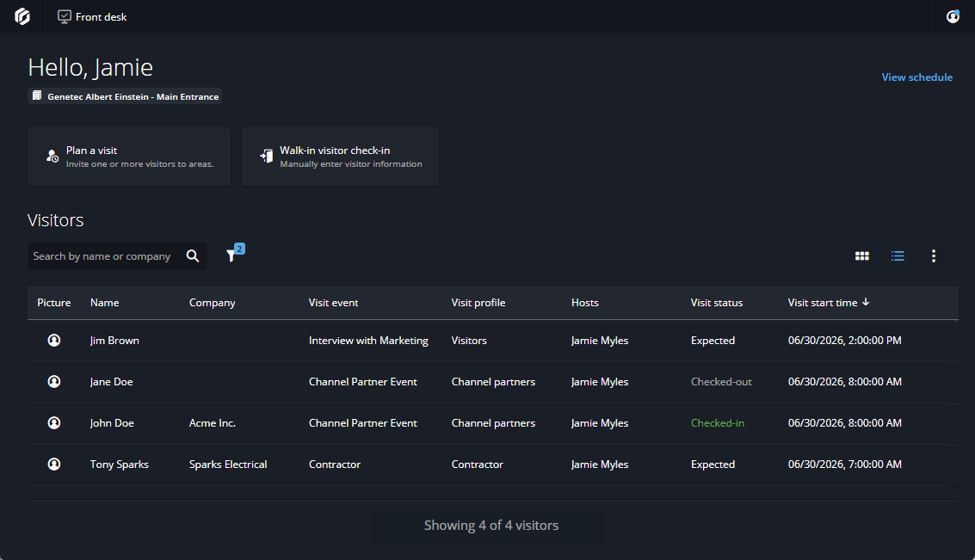Click Showing 4 of 4 visitors footer
Viewport: 975px width, 560px height.
pos(491,526)
